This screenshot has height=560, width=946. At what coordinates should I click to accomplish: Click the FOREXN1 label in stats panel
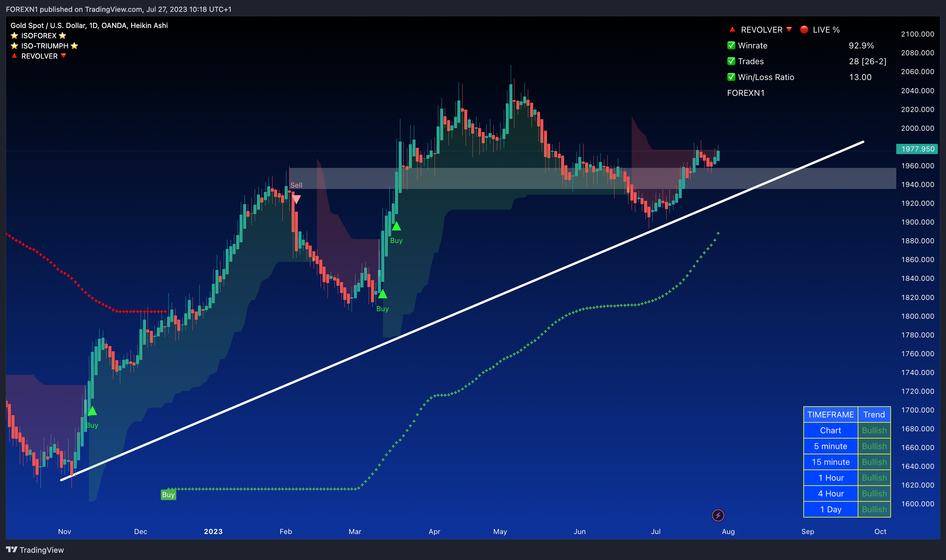click(x=745, y=93)
